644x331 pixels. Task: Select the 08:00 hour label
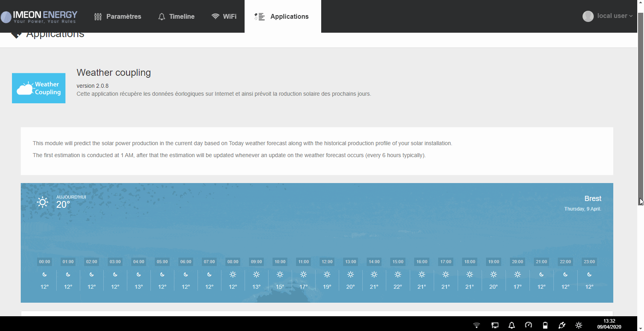(x=233, y=262)
